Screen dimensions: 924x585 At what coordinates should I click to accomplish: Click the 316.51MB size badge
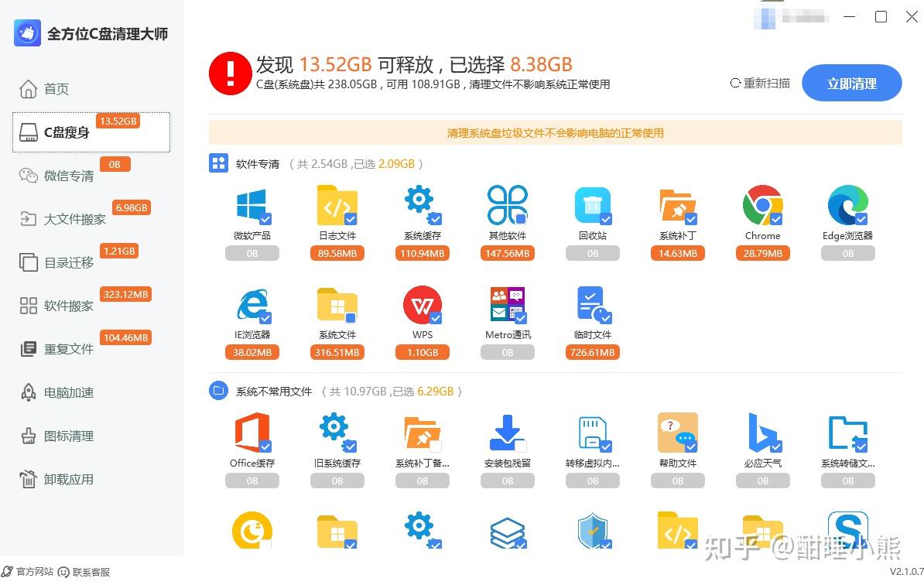click(337, 352)
